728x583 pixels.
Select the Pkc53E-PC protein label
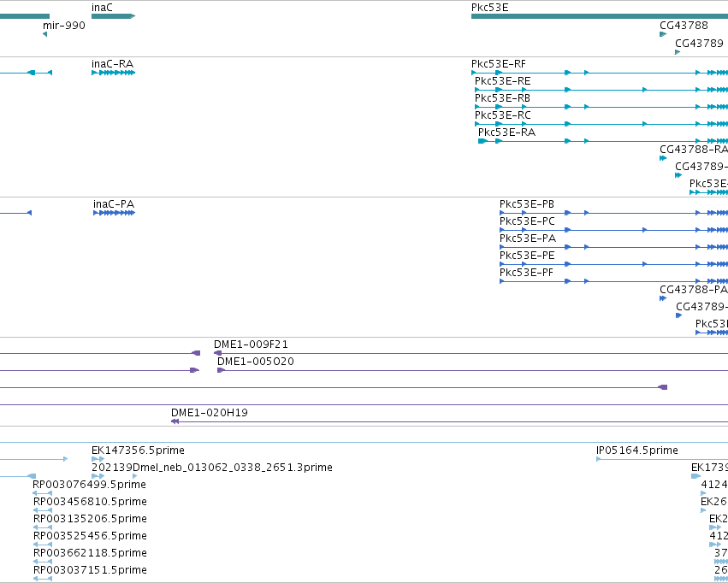tap(527, 221)
